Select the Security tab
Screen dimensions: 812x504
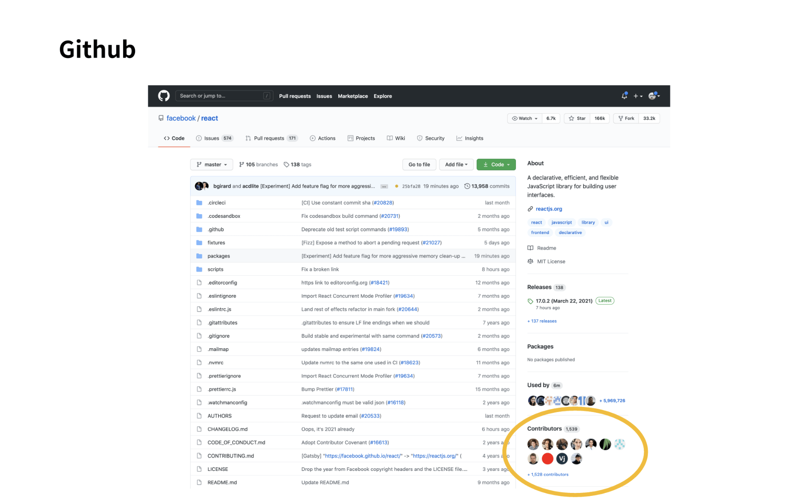pos(430,138)
